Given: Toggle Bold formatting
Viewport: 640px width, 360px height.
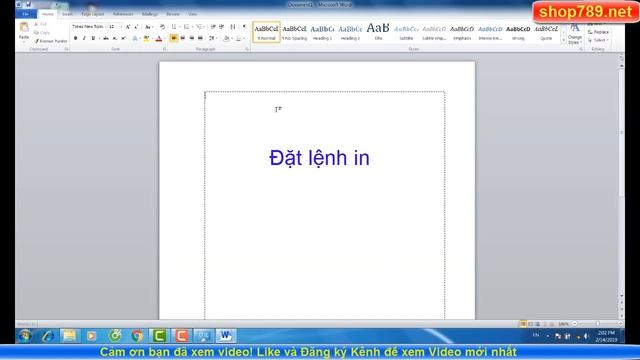Looking at the screenshot, I should [76, 38].
